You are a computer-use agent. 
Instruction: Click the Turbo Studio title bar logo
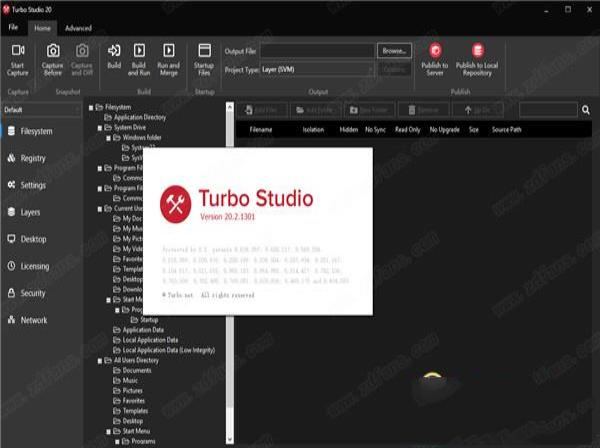click(x=6, y=9)
